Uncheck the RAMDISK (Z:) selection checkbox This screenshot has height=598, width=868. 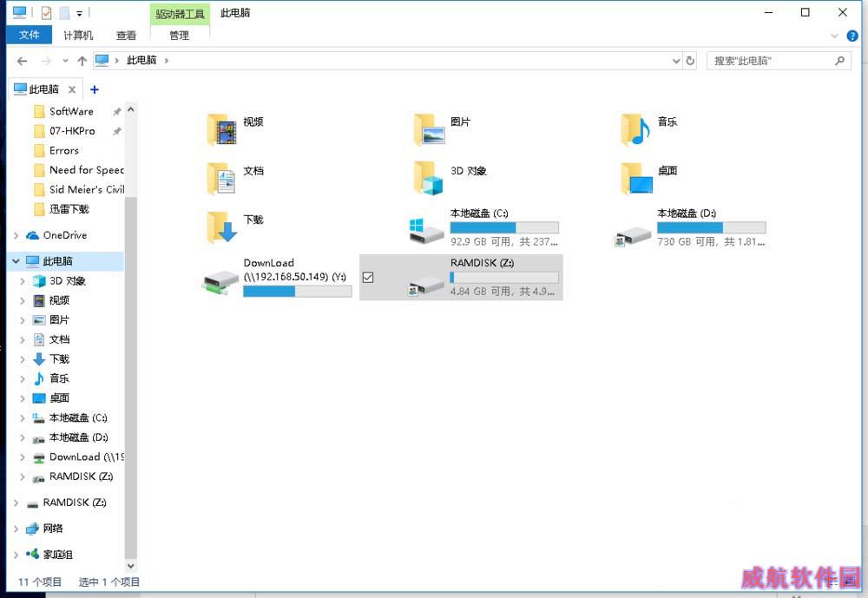(368, 278)
